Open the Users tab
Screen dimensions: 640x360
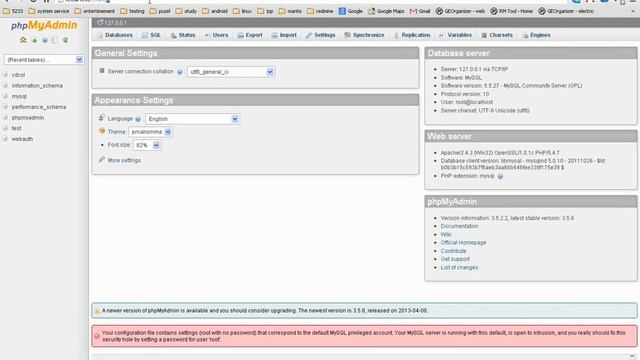[x=216, y=35]
